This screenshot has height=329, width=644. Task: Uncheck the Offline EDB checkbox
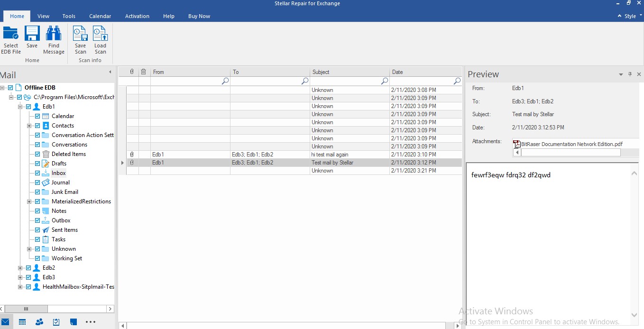tap(10, 88)
